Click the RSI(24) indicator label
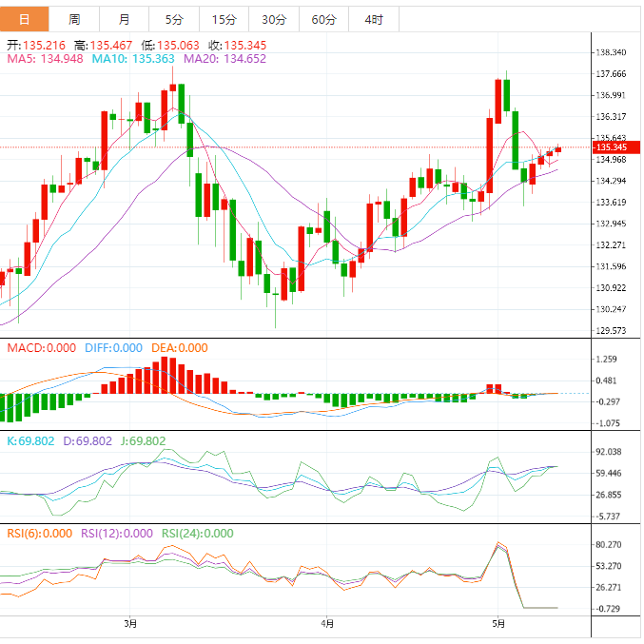The width and height of the screenshot is (644, 644). click(x=197, y=534)
